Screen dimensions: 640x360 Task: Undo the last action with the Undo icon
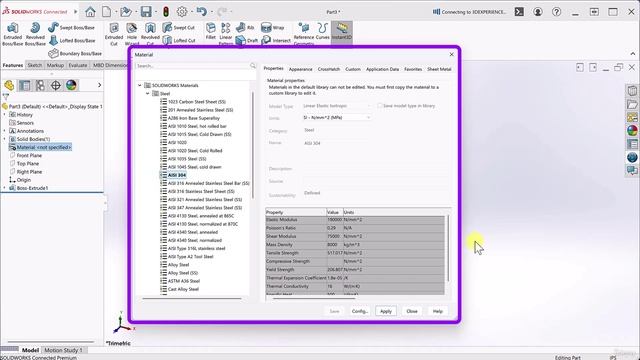(x=202, y=12)
